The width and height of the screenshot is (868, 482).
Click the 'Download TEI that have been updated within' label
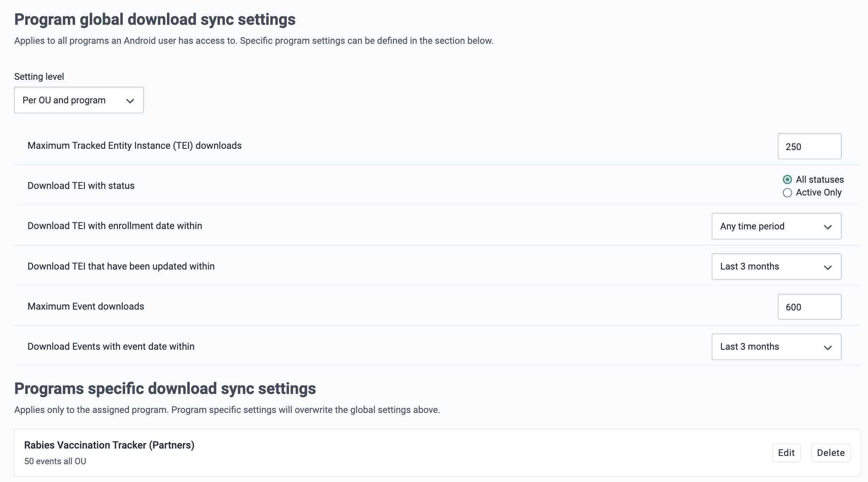[121, 266]
